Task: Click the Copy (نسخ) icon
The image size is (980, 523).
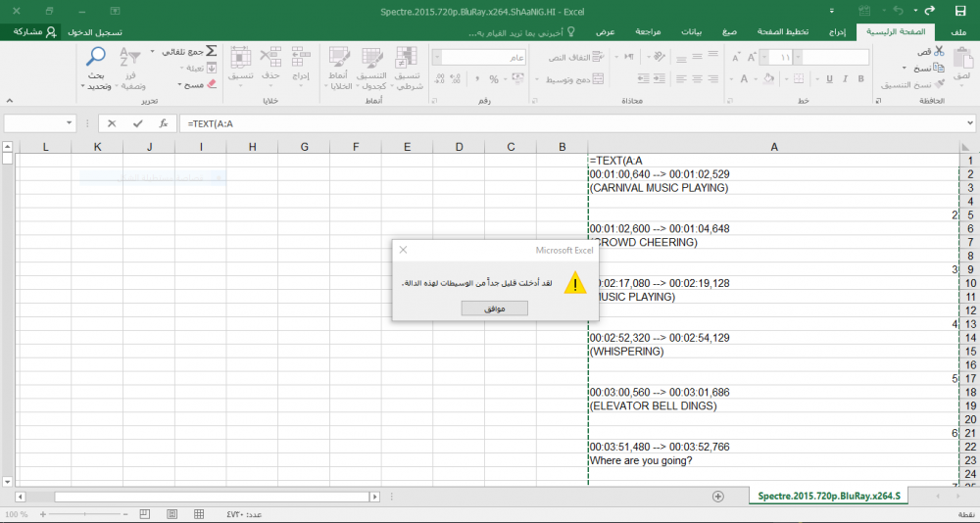Action: point(938,68)
